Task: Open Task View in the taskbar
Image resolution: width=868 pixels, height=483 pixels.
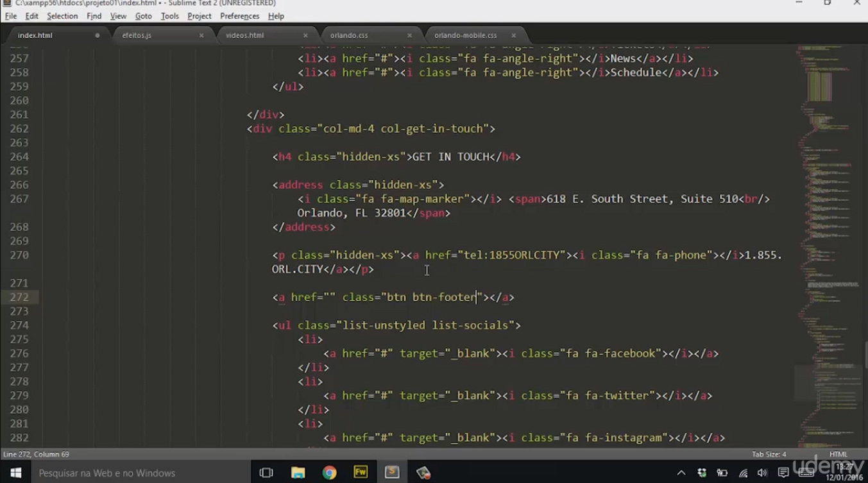Action: [266, 473]
